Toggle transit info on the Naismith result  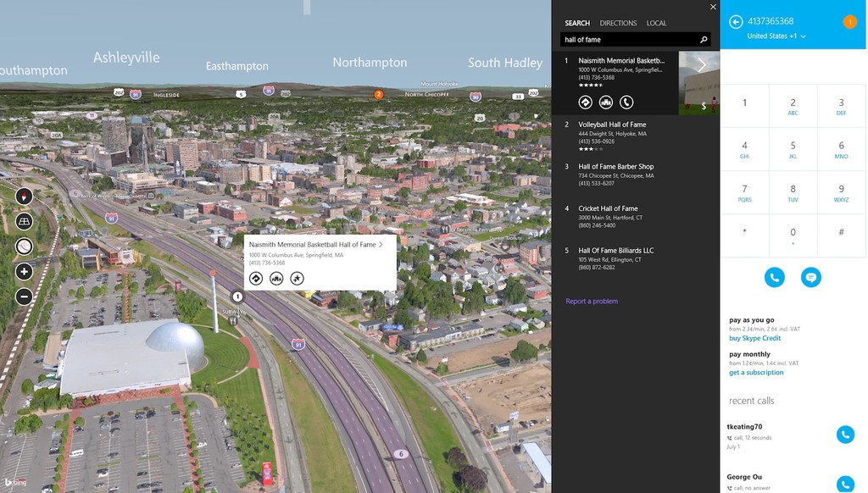pyautogui.click(x=605, y=102)
